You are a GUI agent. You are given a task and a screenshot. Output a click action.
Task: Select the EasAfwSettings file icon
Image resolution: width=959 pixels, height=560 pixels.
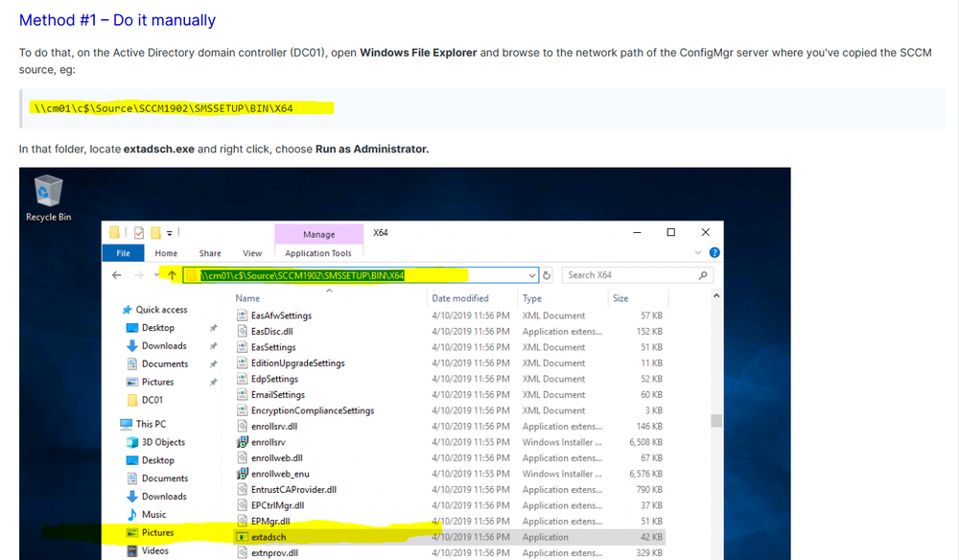pyautogui.click(x=243, y=315)
